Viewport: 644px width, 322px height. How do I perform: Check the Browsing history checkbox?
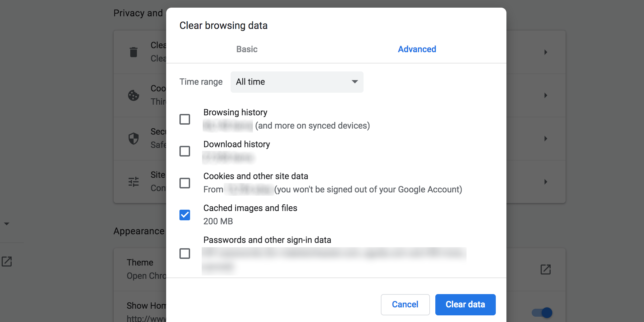point(185,119)
